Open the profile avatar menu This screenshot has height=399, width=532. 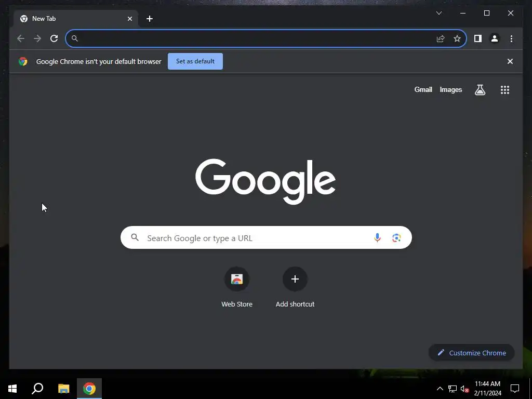click(495, 38)
